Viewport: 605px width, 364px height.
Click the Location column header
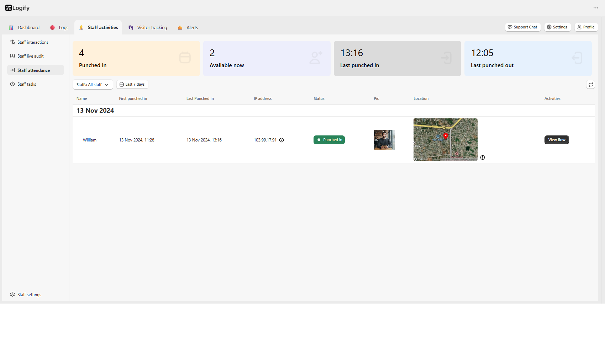[x=421, y=98]
